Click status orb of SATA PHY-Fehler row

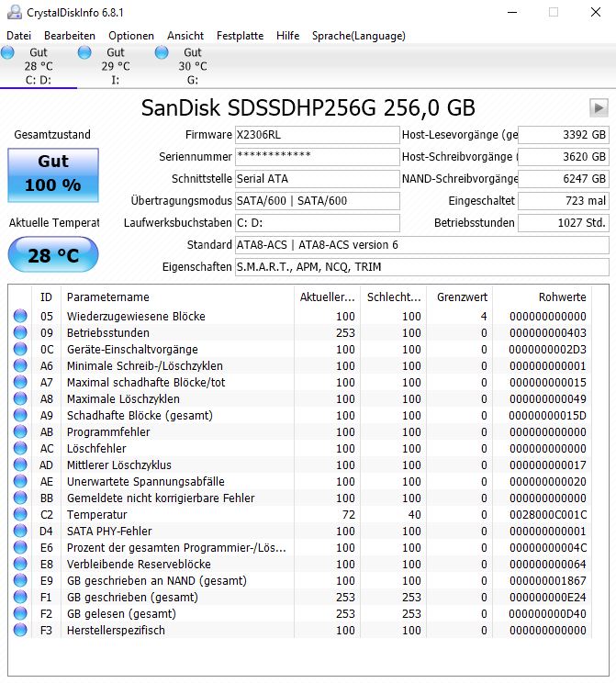coord(20,531)
